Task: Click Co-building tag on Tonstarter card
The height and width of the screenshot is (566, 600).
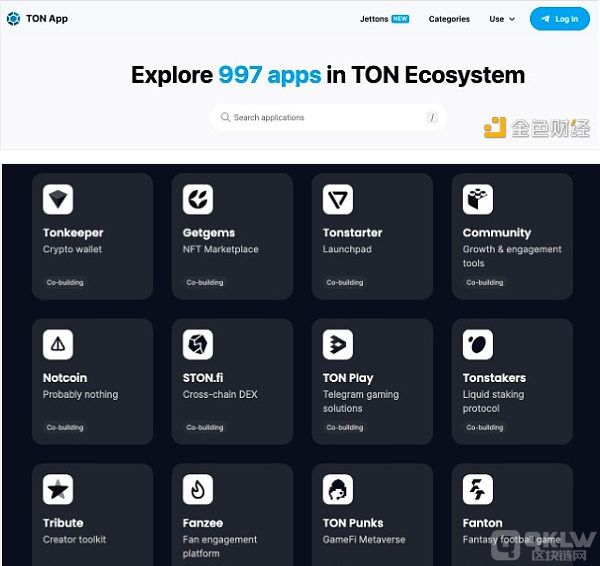Action: click(x=345, y=282)
